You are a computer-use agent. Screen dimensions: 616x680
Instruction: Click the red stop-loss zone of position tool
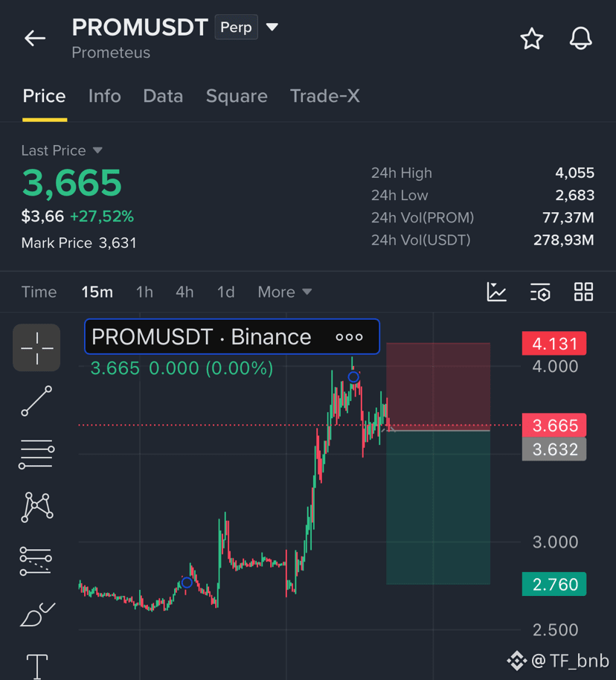click(438, 386)
